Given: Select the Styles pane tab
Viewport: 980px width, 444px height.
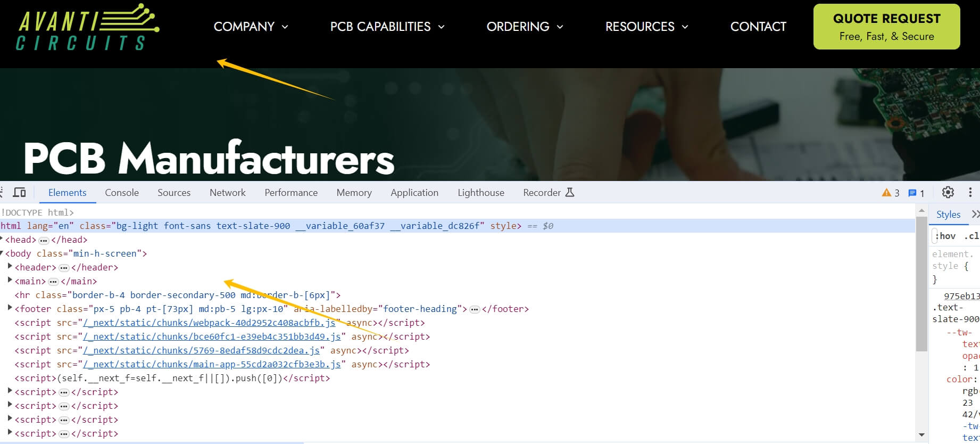Looking at the screenshot, I should click(x=948, y=215).
